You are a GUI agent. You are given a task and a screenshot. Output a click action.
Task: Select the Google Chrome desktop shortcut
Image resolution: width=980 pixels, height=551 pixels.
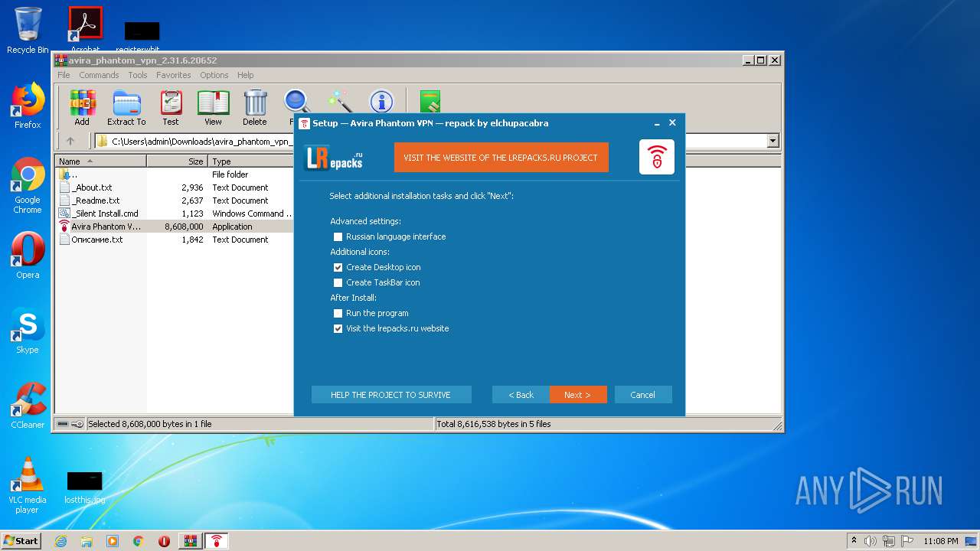point(28,186)
